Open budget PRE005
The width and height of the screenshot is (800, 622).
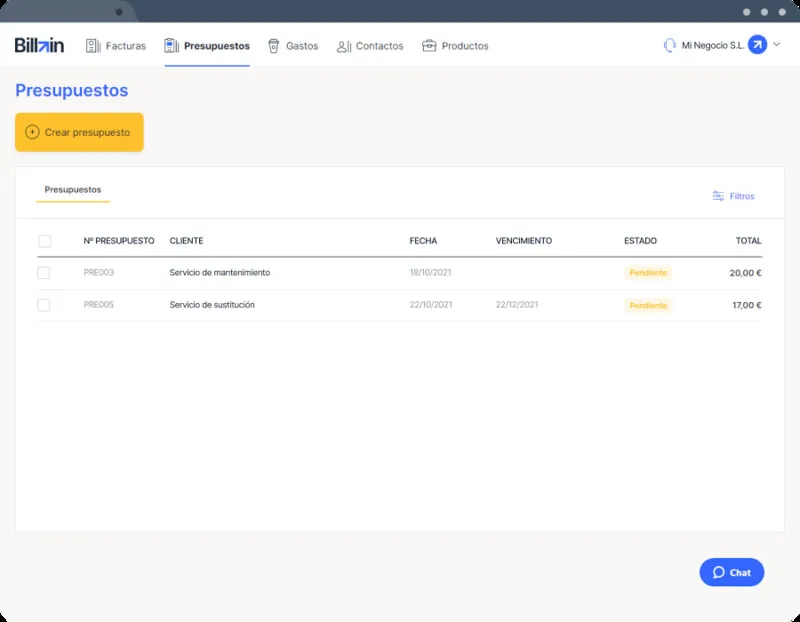(98, 305)
